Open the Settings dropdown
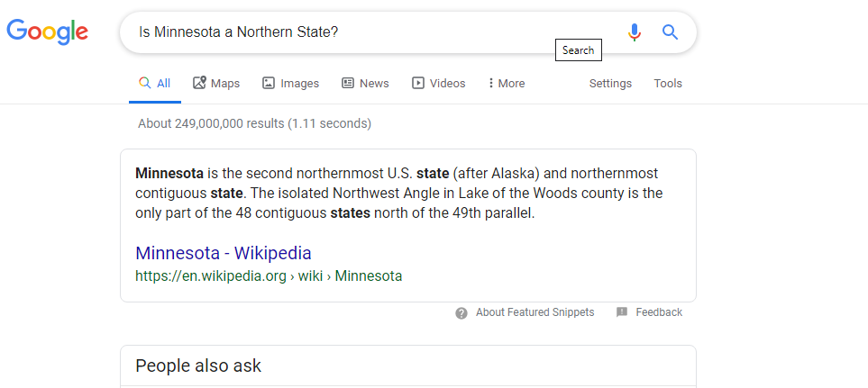This screenshot has width=868, height=388. [610, 84]
